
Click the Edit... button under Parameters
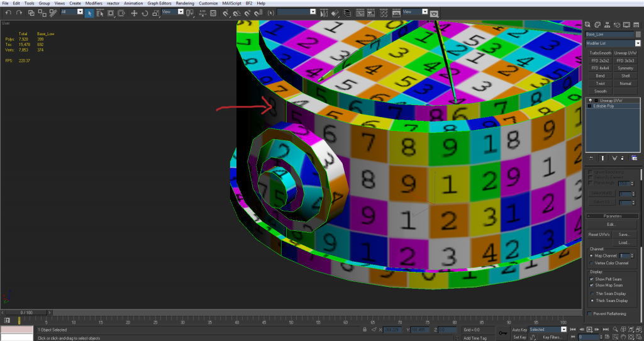point(610,224)
